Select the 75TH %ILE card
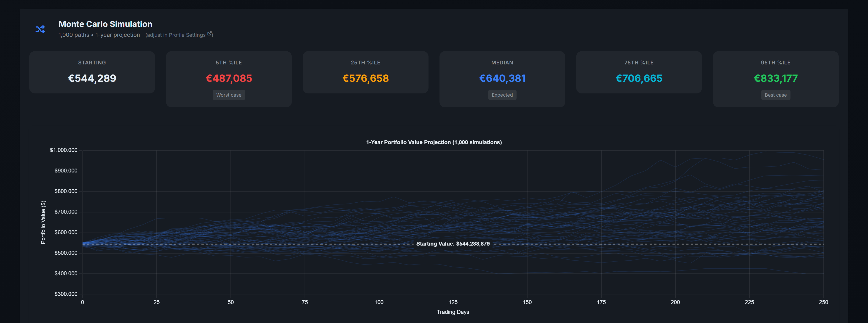Image resolution: width=868 pixels, height=323 pixels. tap(639, 72)
